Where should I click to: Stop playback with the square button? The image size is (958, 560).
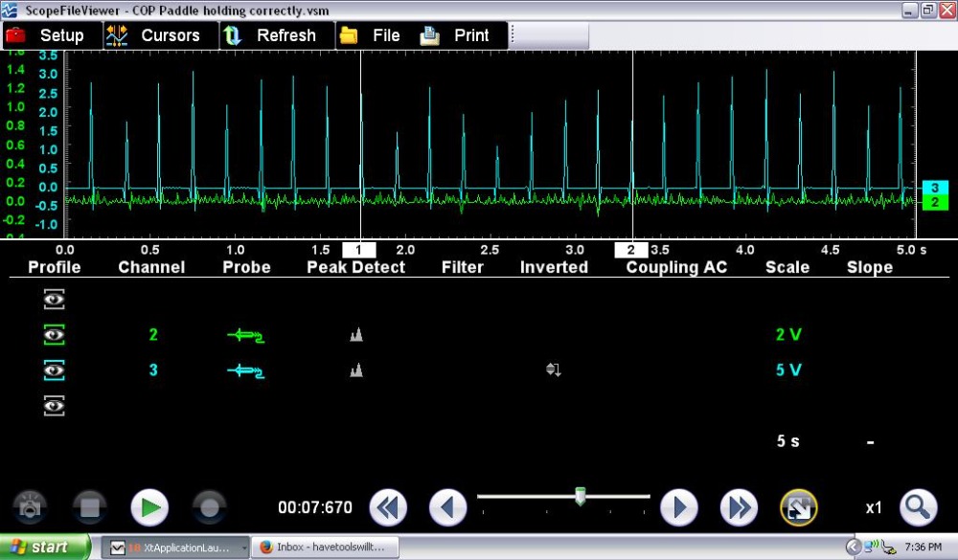tap(90, 507)
